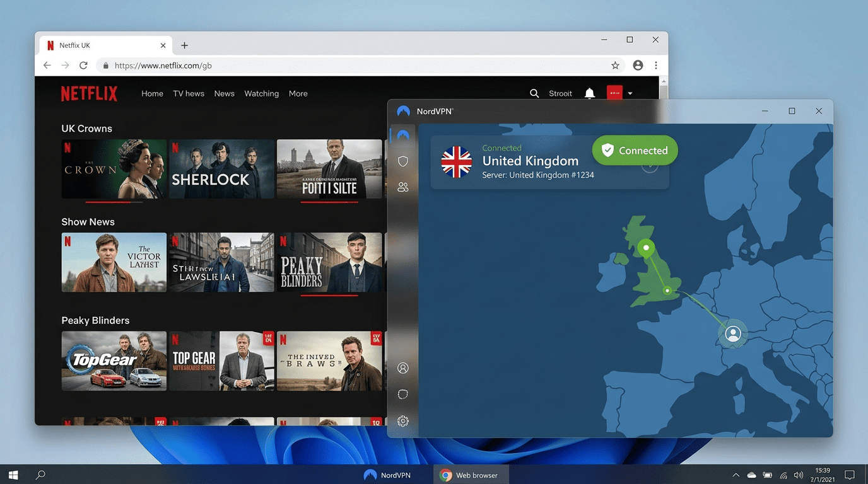This screenshot has width=868, height=484.
Task: Open NordVPN settings gear icon
Action: [x=403, y=421]
